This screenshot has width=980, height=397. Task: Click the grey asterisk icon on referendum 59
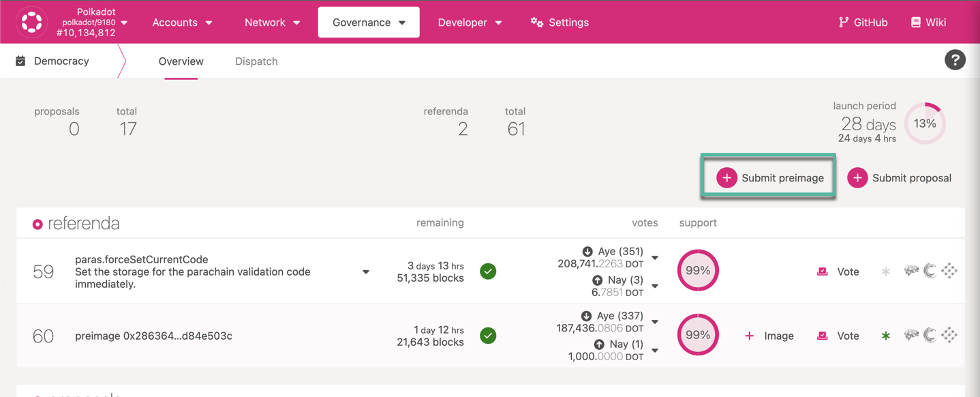tap(886, 271)
